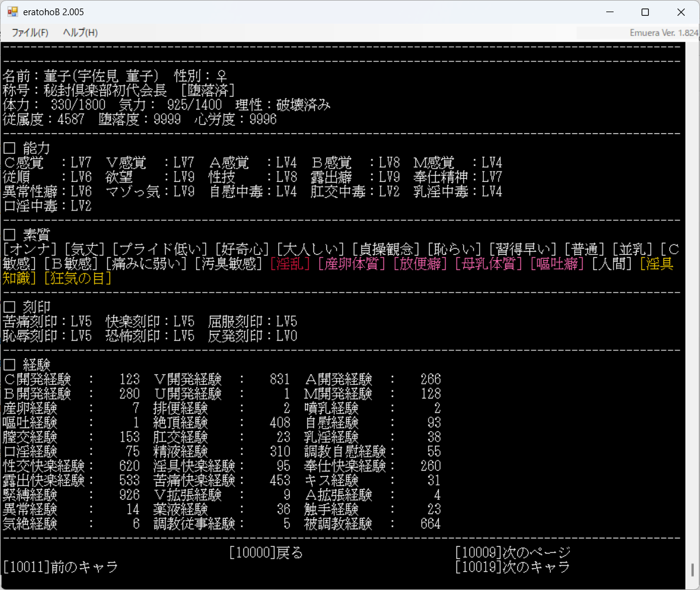700x590 pixels.
Task: Open the ファイル(F) menu
Action: click(30, 33)
